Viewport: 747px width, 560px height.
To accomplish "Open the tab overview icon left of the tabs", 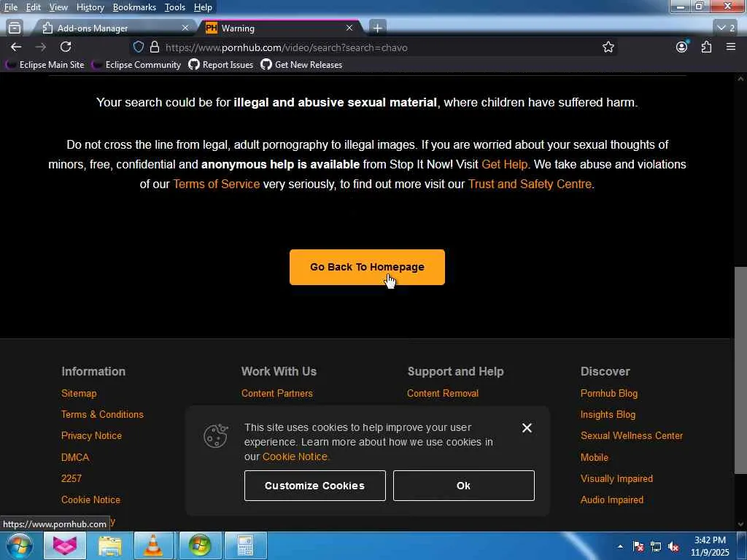I will pyautogui.click(x=15, y=28).
